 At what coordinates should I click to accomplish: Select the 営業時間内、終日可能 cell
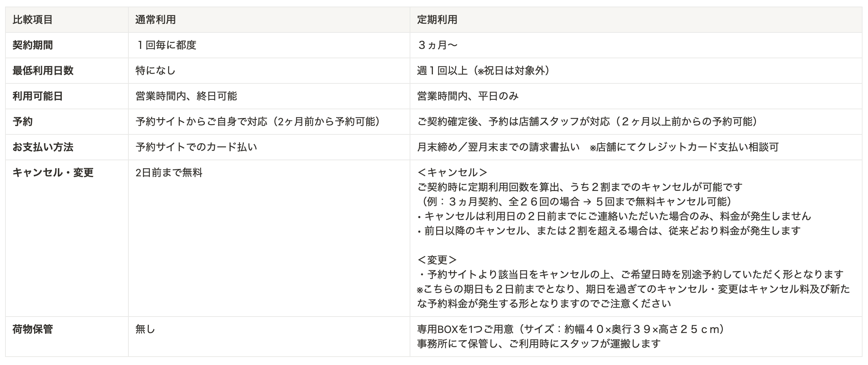point(186,96)
